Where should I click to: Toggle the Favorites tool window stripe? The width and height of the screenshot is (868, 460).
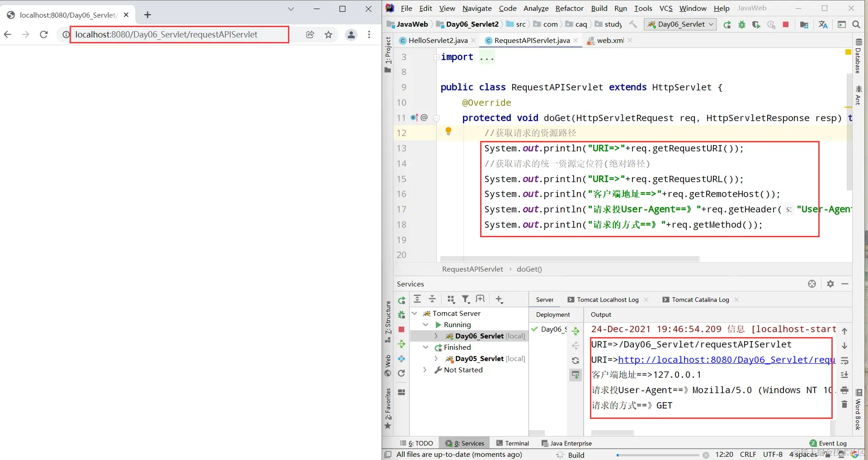point(388,408)
